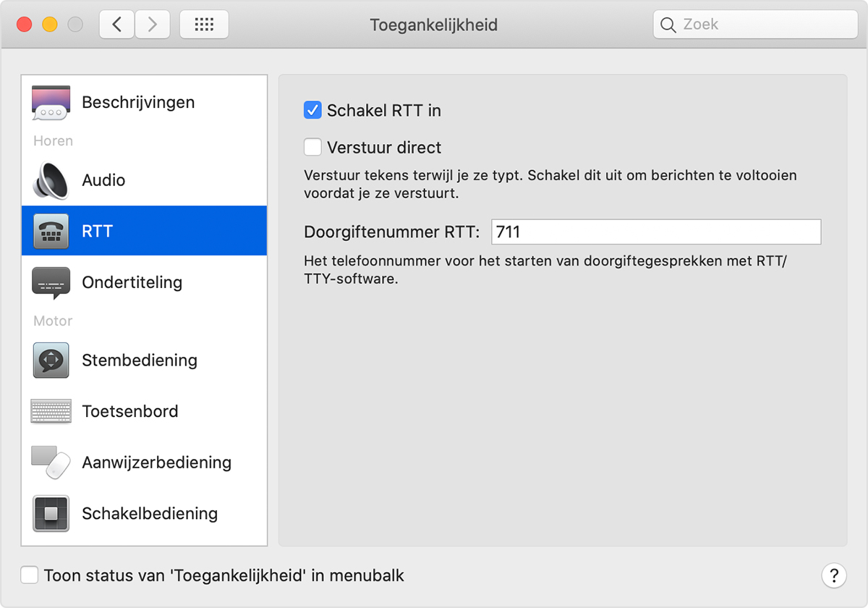Select the Schakelbediening icon
Screen dimensions: 868x608
click(51, 513)
